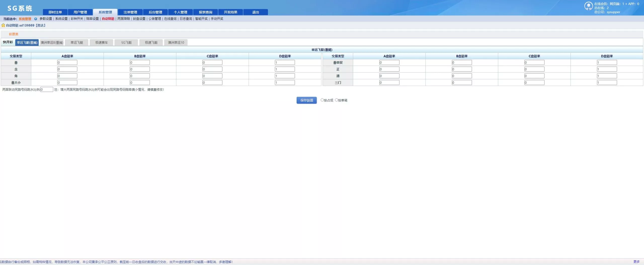Switch to the 极速赛车 lottery tab
The height and width of the screenshot is (265, 644).
[101, 43]
